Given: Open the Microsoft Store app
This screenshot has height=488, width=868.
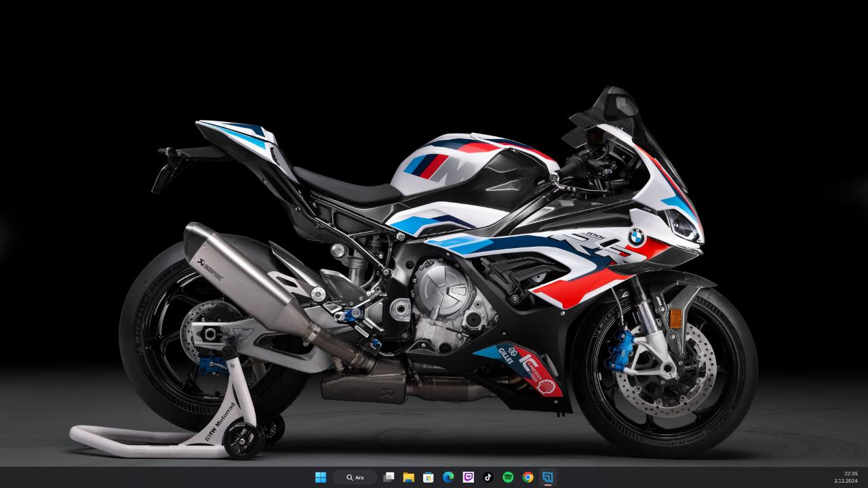Looking at the screenshot, I should pyautogui.click(x=428, y=477).
